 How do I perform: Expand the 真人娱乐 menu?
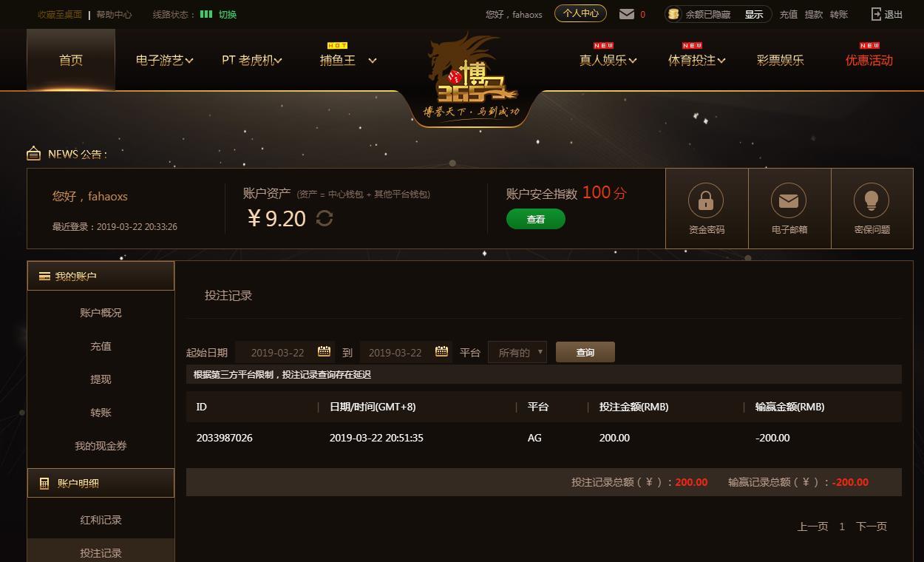point(608,61)
